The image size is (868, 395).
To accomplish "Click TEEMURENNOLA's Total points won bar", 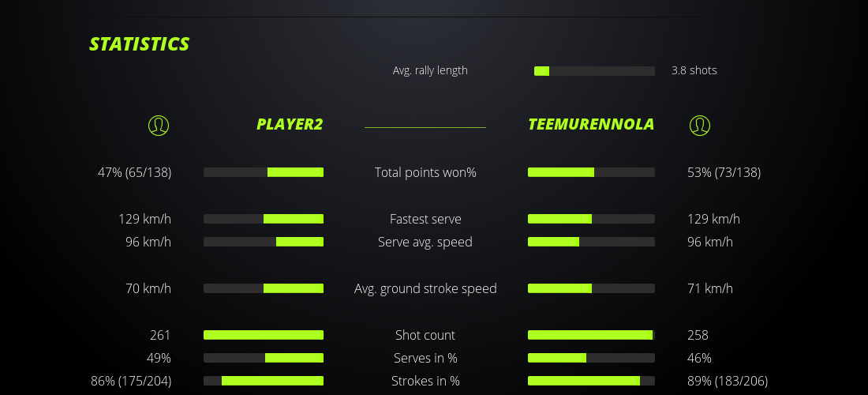I will point(591,172).
